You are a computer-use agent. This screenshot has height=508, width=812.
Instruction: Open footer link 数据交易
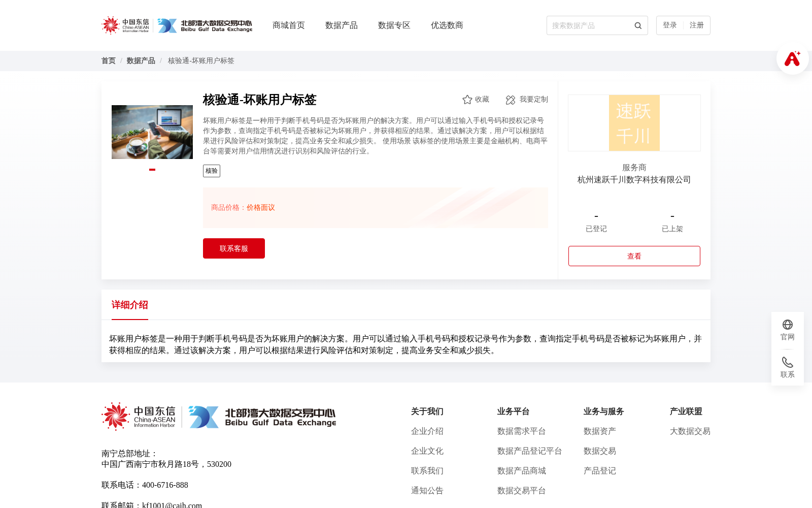click(600, 451)
